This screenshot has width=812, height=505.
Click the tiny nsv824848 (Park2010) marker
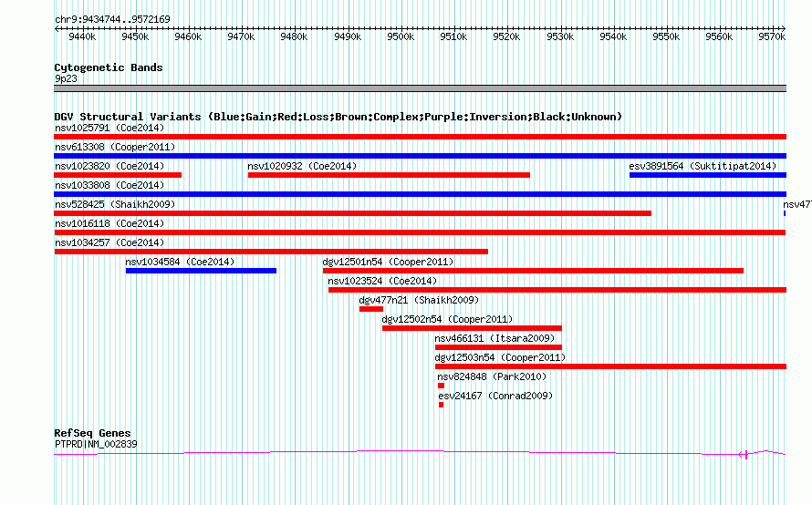[x=442, y=386]
